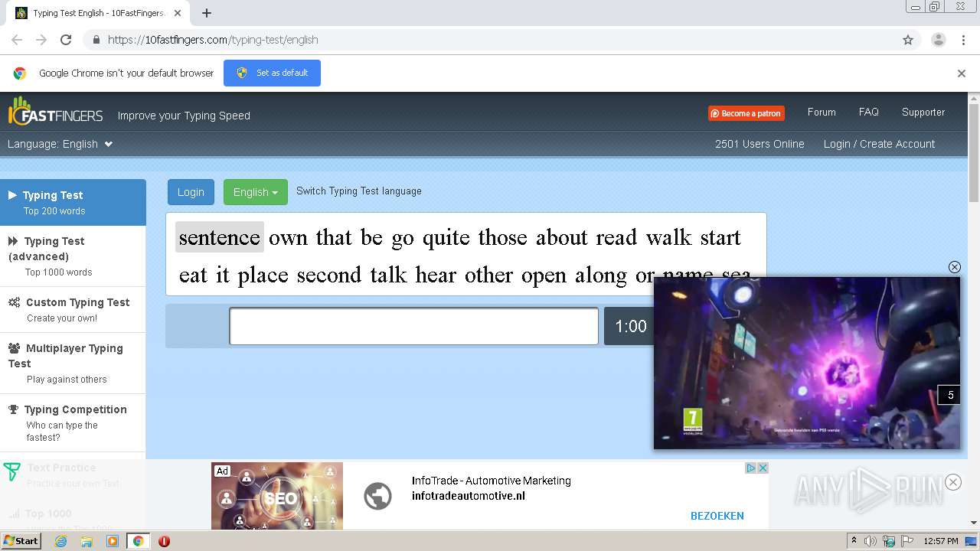
Task: Click the AdChoices icon on the banner ad
Action: click(x=751, y=468)
